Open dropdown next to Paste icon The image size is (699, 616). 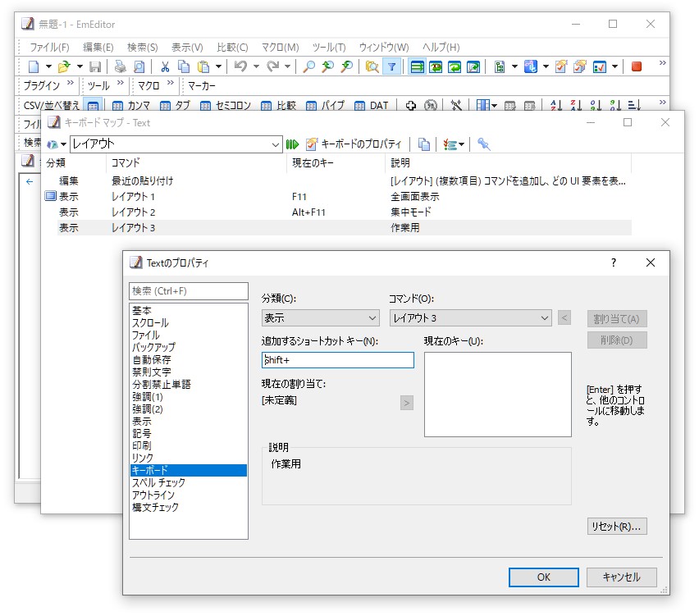click(218, 67)
